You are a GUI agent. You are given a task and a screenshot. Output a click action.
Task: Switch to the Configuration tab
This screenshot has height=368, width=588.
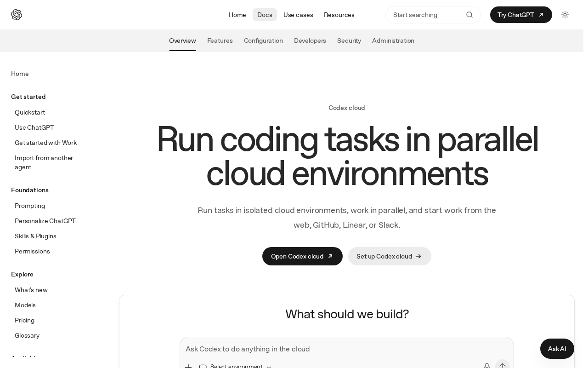263,40
